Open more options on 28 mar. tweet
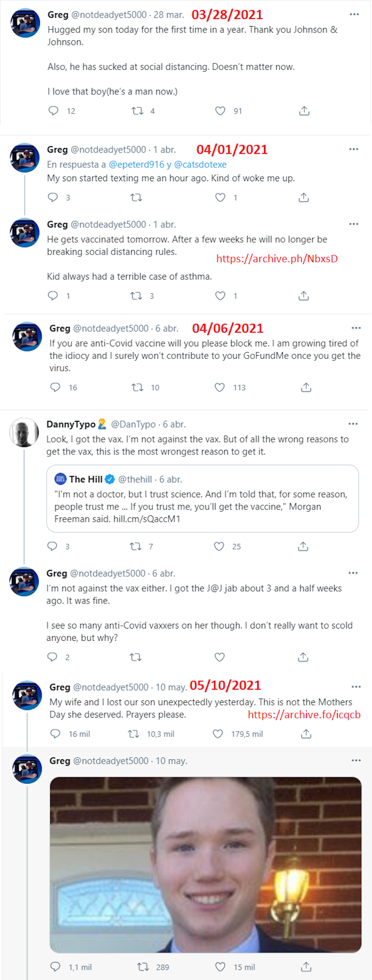372x980 pixels. 354,15
